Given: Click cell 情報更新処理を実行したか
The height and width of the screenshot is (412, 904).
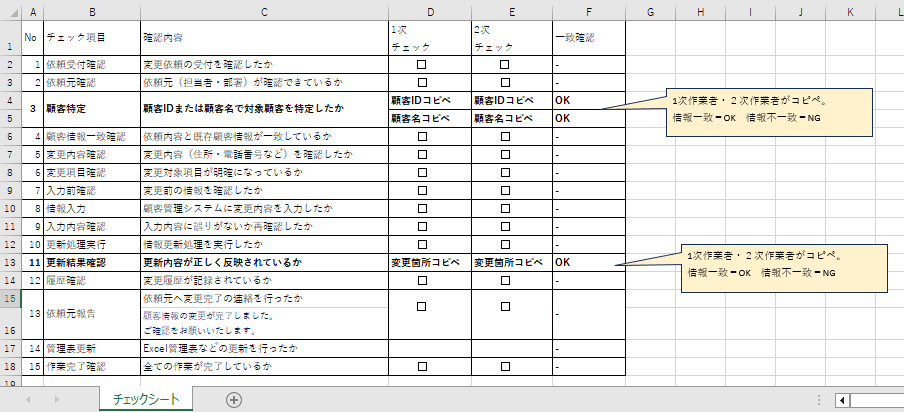Looking at the screenshot, I should point(264,244).
